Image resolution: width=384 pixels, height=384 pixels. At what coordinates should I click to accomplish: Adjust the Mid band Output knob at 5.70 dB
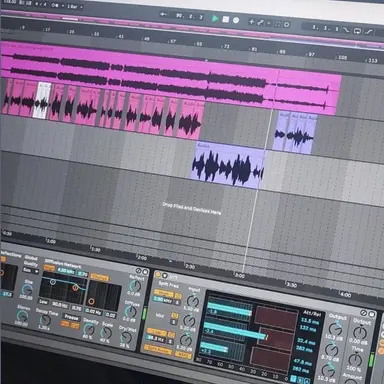331,350
